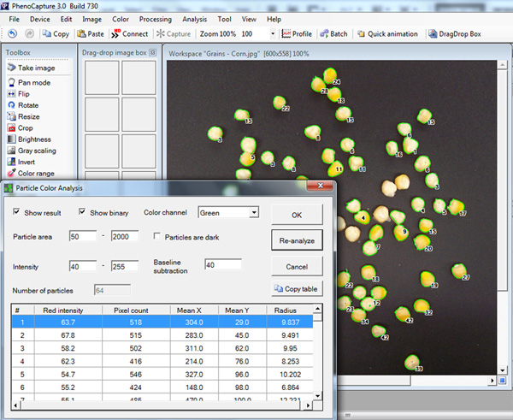Open the Processing menu
Viewport: 513px width, 420px height.
(155, 19)
